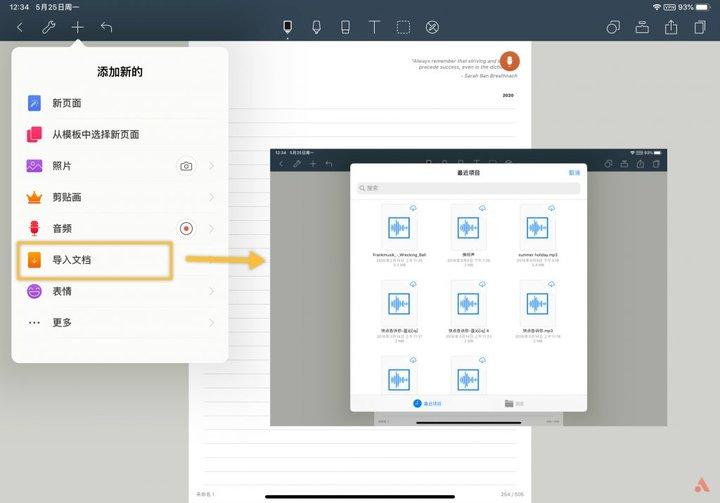
Task: Open the 更多 option
Action: click(120, 322)
